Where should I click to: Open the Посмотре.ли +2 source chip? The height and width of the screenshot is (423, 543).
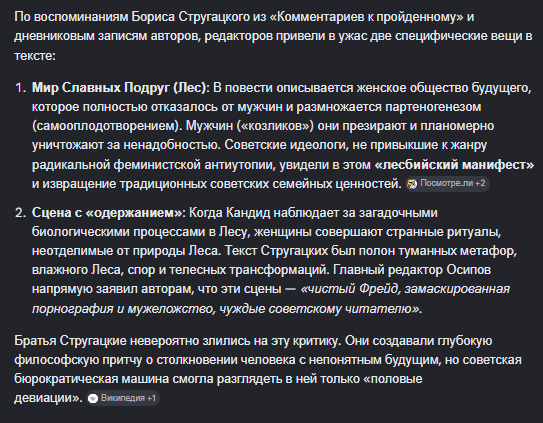[x=447, y=184]
